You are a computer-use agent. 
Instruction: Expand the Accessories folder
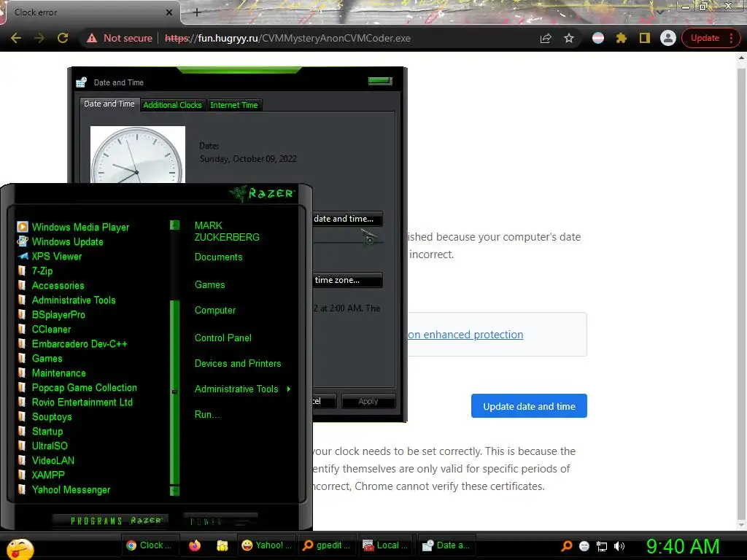pos(50,285)
